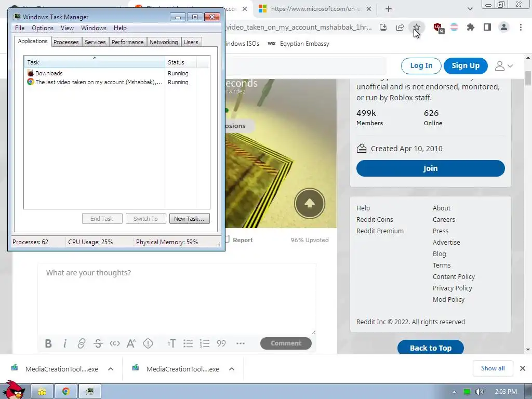Close the microsoft.com tab

coord(369,9)
